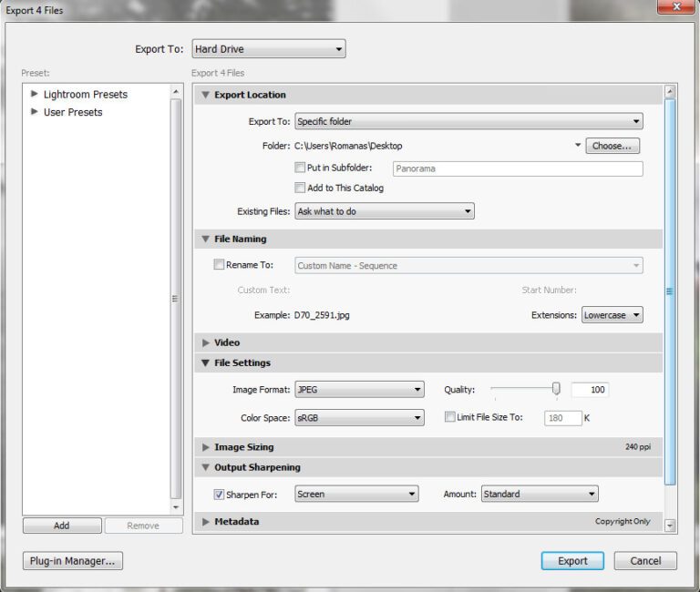Viewport: 700px width, 592px height.
Task: Collapse the Output Sharpening section
Action: pos(205,467)
